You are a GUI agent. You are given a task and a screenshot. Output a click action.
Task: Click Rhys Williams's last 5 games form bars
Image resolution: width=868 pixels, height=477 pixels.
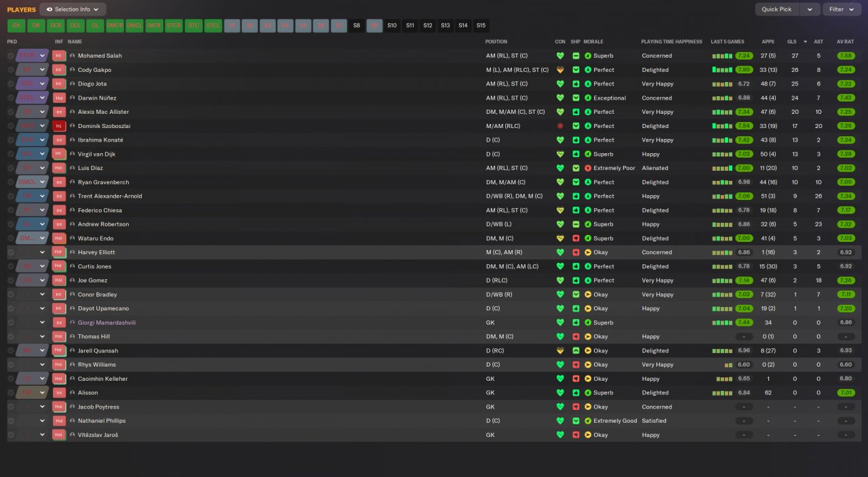coord(728,365)
